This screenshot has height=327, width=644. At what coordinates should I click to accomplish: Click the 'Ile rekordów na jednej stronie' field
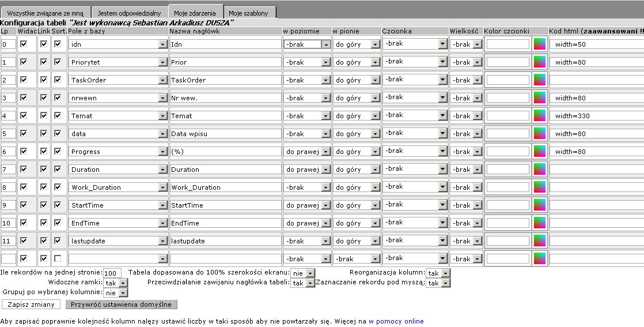coord(112,273)
